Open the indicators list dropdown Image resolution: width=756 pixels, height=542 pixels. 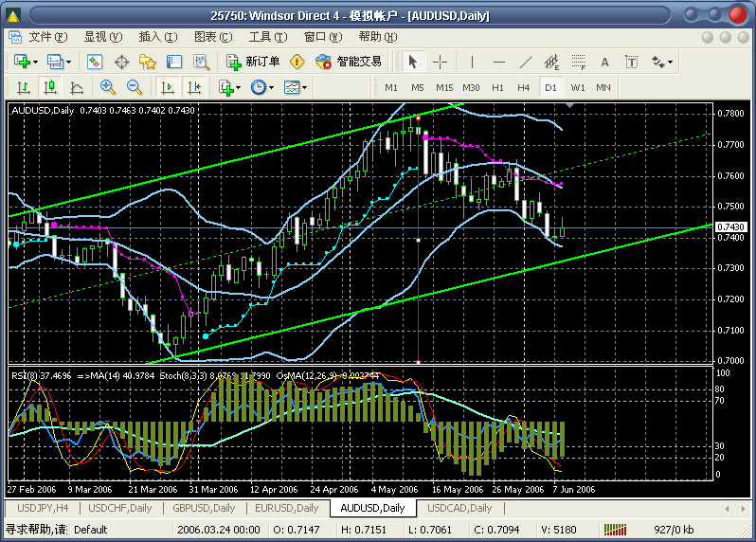(x=229, y=87)
